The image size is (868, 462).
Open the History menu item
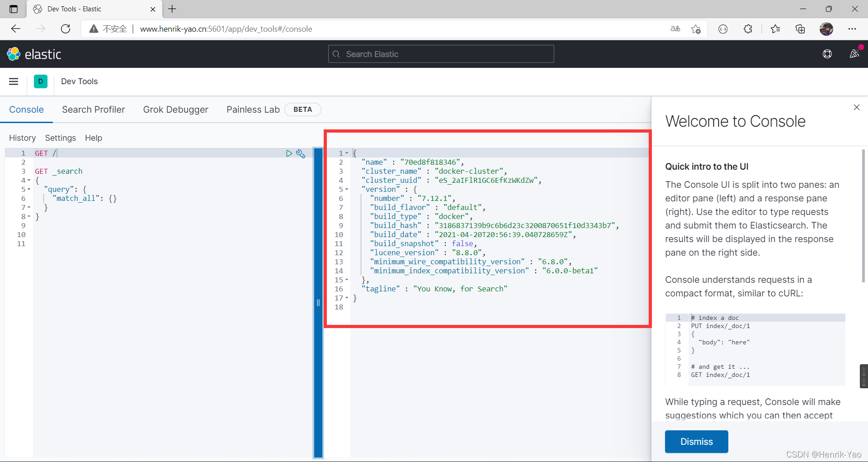[x=22, y=138]
